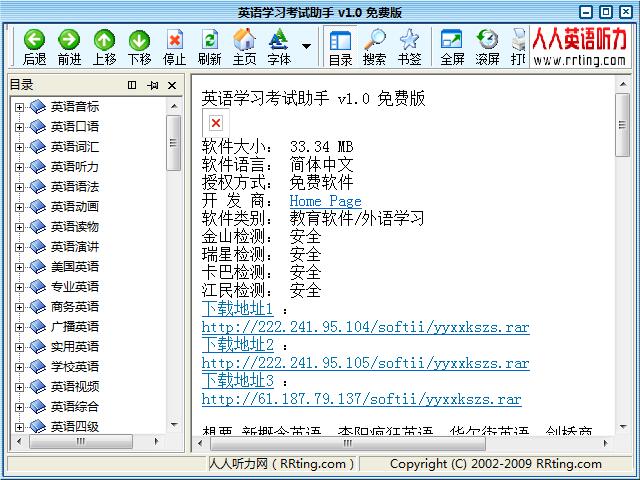The image size is (640, 480).
Task: Click the Forward (前进) arrow icon
Action: click(69, 40)
